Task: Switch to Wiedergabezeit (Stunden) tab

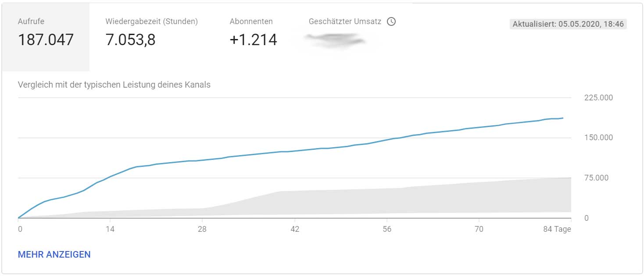Action: pos(152,37)
